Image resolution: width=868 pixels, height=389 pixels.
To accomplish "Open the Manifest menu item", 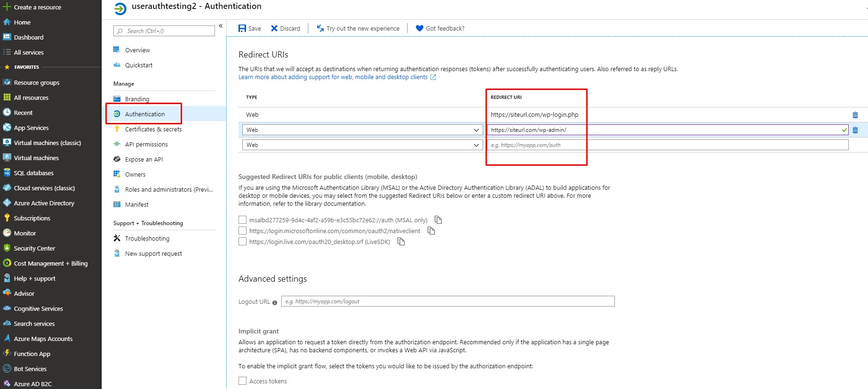I will tap(137, 204).
